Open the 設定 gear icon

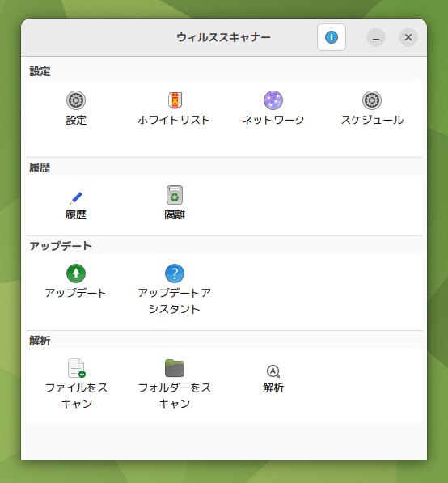coord(76,100)
